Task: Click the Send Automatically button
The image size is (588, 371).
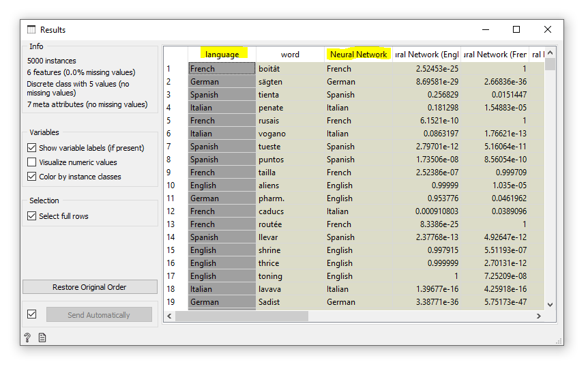Action: (99, 315)
